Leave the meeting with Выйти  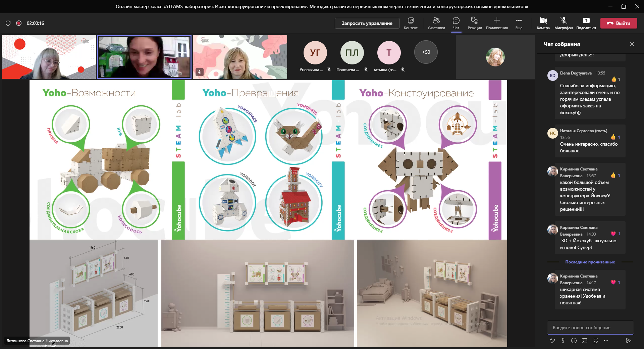(619, 23)
